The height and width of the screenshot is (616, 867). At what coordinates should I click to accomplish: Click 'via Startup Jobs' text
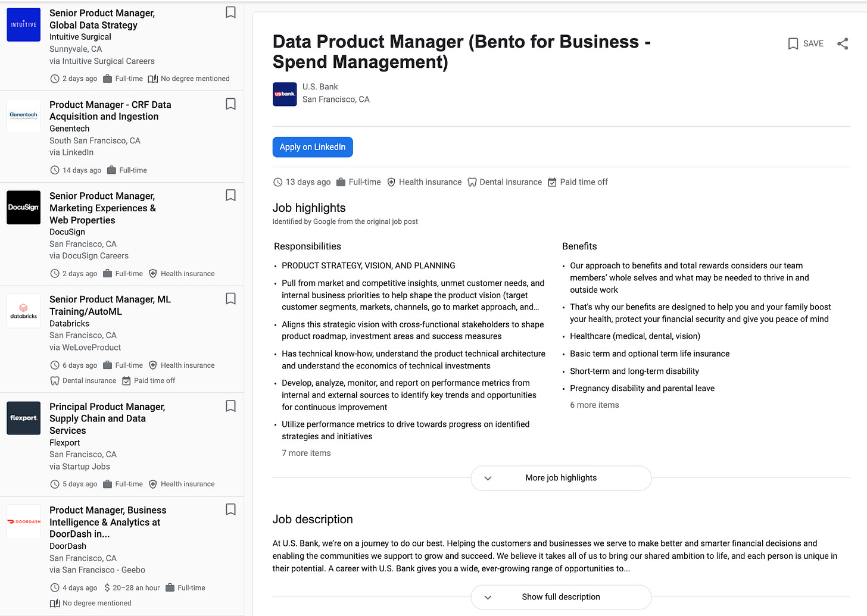(80, 467)
